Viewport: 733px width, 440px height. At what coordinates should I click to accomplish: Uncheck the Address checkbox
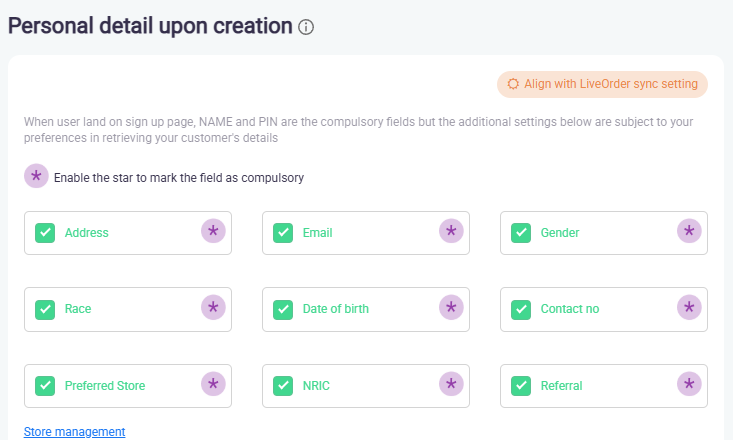click(45, 233)
